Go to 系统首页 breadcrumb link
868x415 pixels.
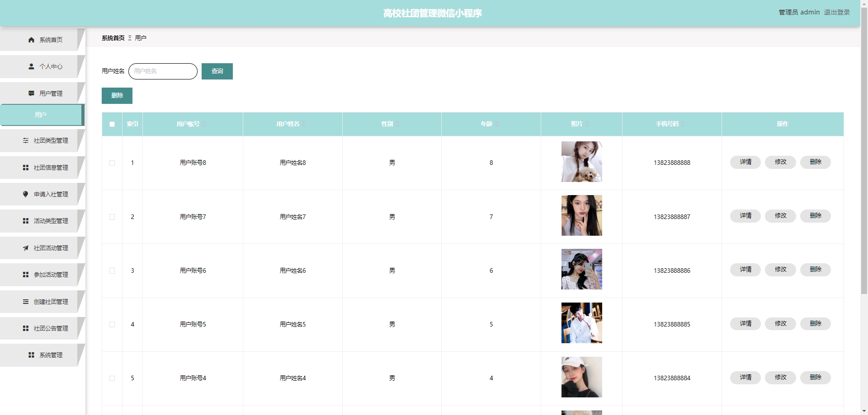point(113,38)
